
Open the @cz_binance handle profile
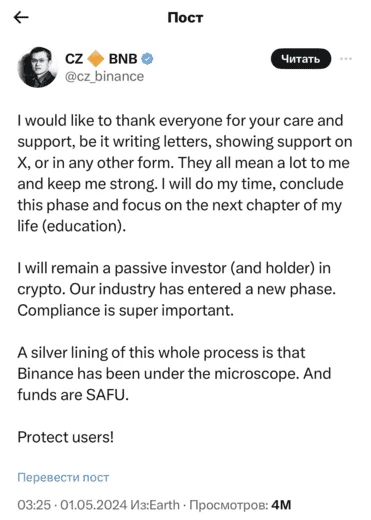click(x=104, y=76)
